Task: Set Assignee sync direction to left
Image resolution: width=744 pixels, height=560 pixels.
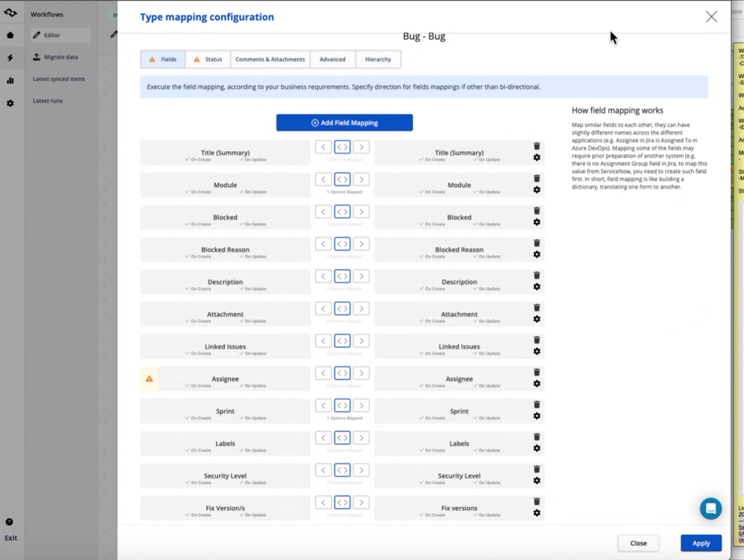Action: coord(323,373)
